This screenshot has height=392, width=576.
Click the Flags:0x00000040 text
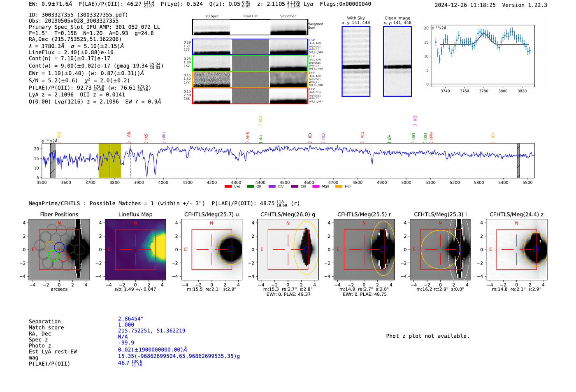pyautogui.click(x=346, y=4)
